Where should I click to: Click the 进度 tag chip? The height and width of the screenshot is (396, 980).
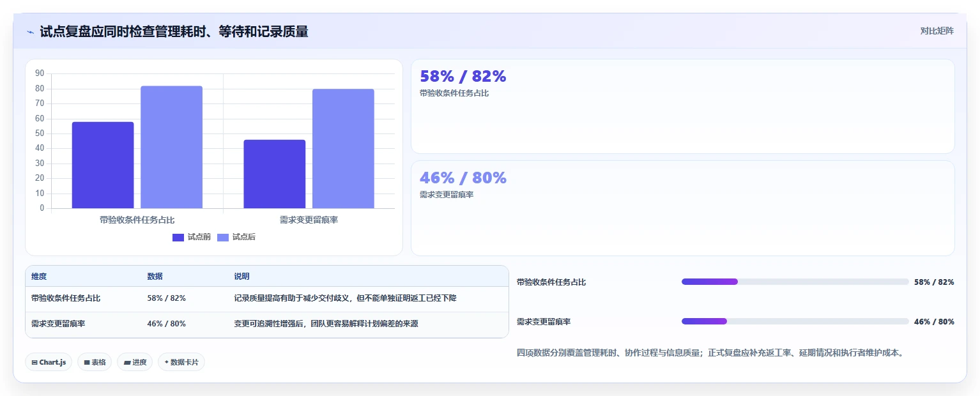(135, 362)
